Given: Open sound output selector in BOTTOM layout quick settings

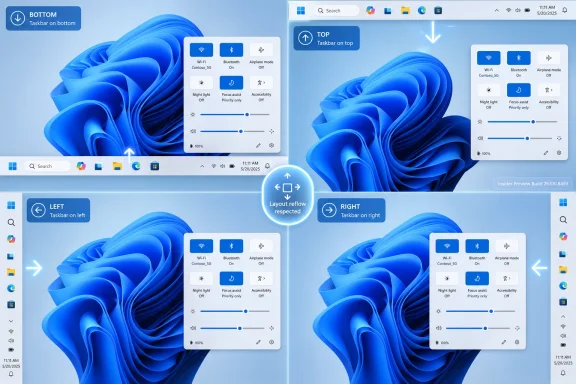Looking at the screenshot, I should (x=271, y=131).
